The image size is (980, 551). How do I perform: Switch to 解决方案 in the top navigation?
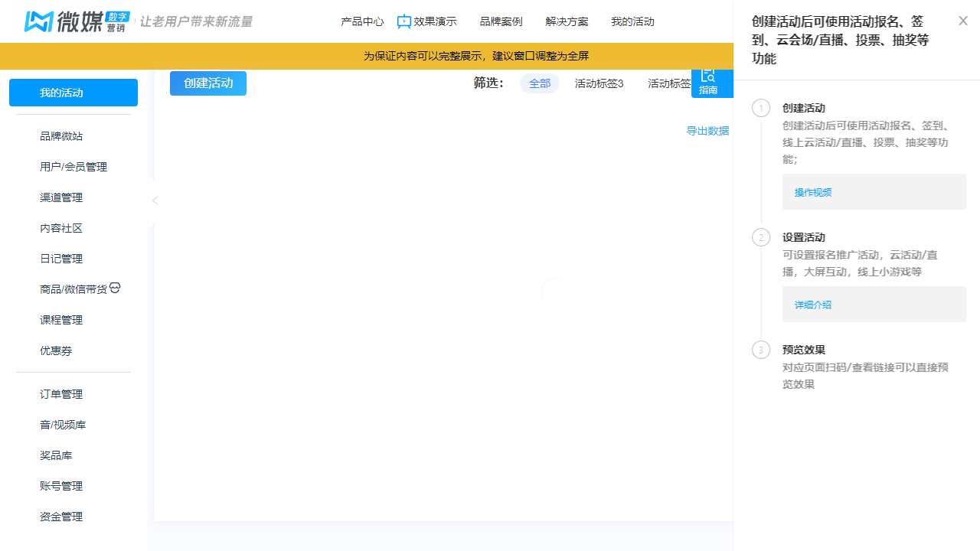click(567, 21)
